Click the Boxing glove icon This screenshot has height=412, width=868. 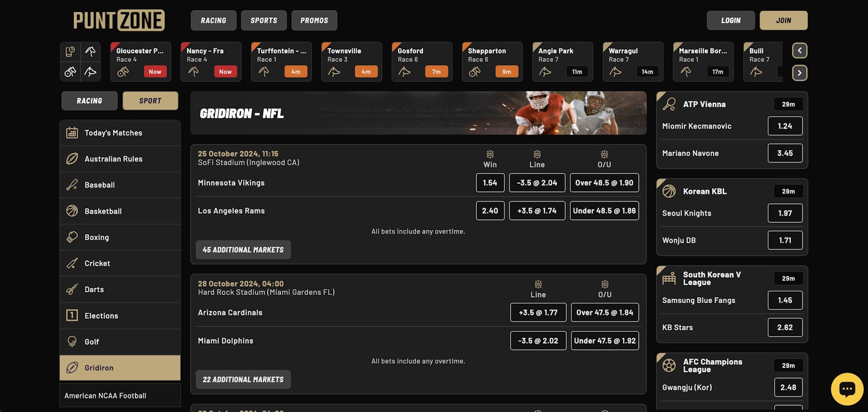click(72, 237)
